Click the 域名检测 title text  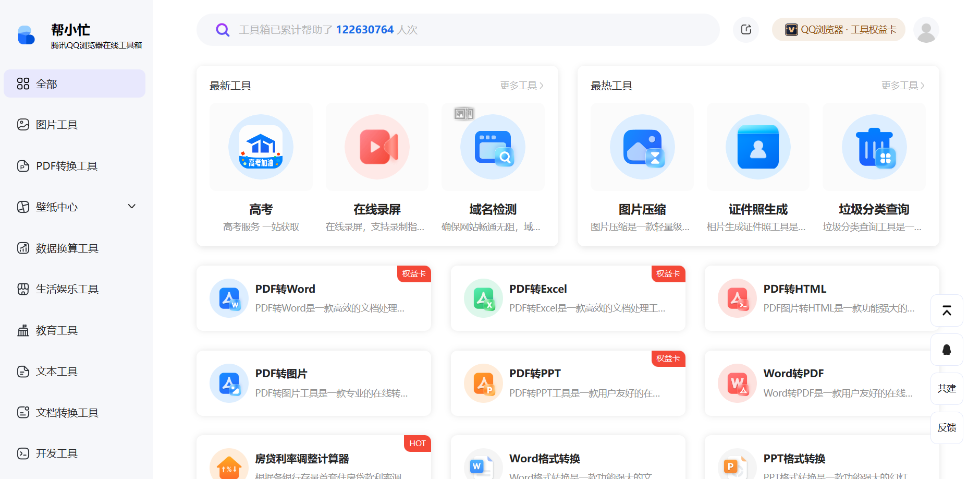tap(493, 209)
